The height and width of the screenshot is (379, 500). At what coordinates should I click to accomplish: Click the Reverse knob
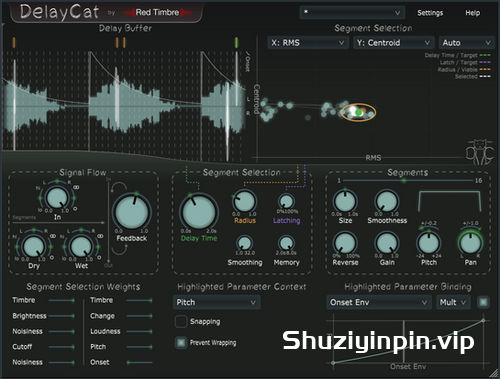pyautogui.click(x=345, y=243)
